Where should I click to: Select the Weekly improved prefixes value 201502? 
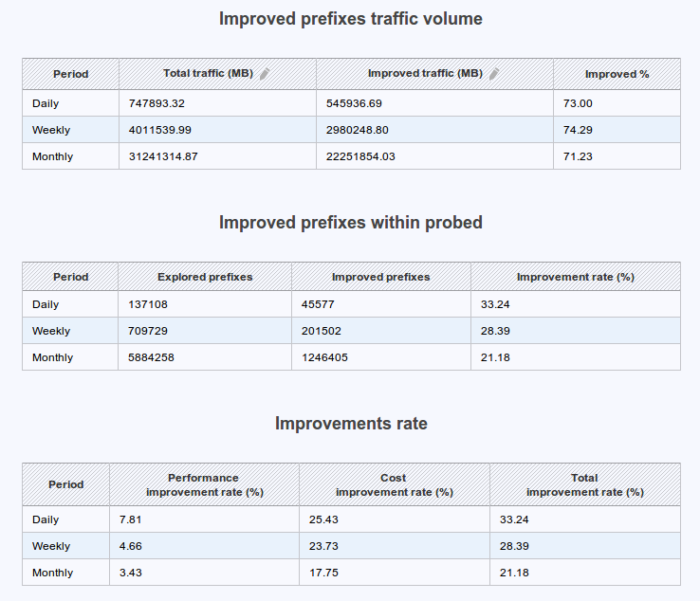point(322,331)
